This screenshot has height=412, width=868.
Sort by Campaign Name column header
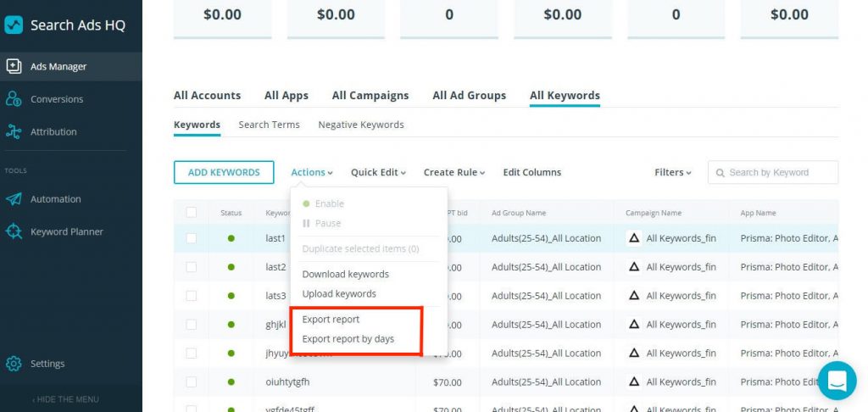(x=654, y=213)
